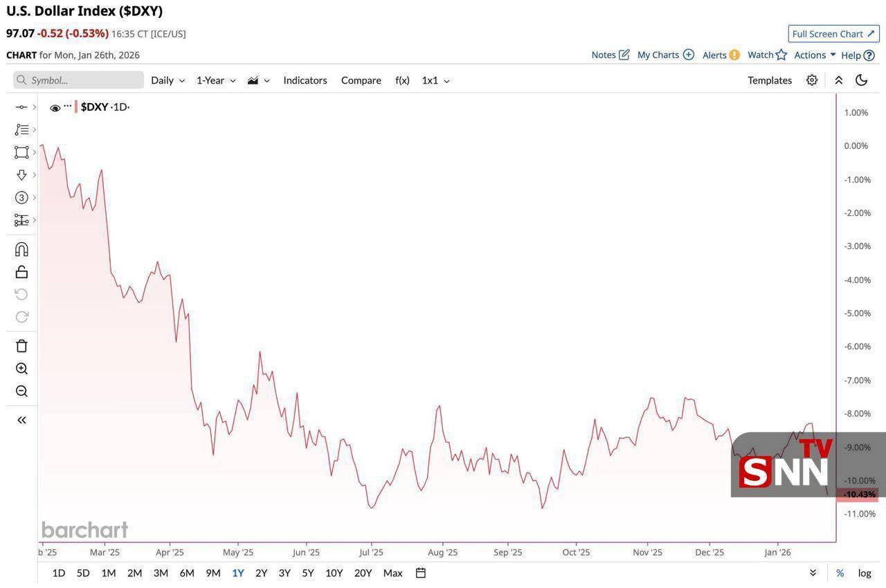Open the Indicators menu
The image size is (886, 588).
305,80
